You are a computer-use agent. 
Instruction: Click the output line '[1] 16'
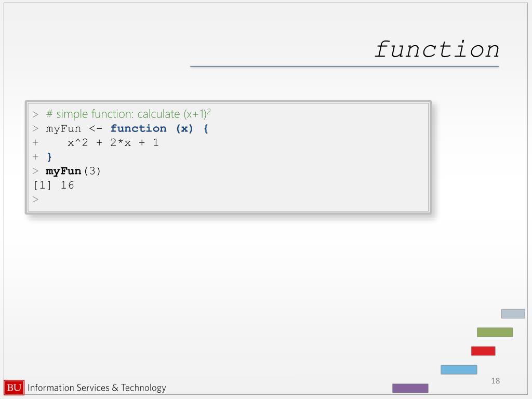point(54,185)
